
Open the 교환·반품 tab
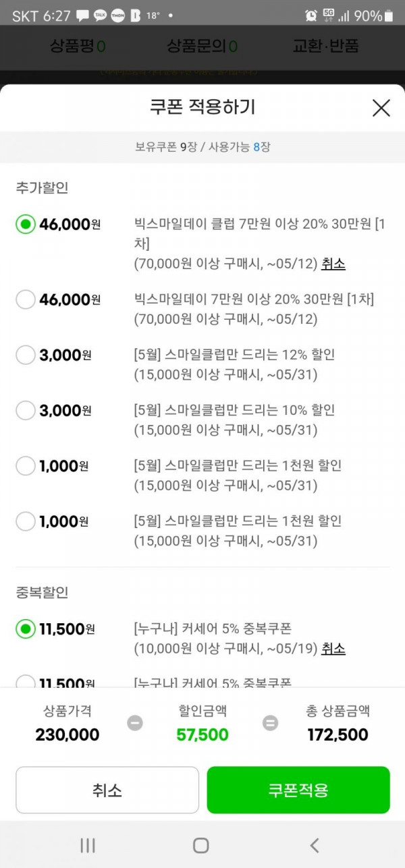click(325, 46)
